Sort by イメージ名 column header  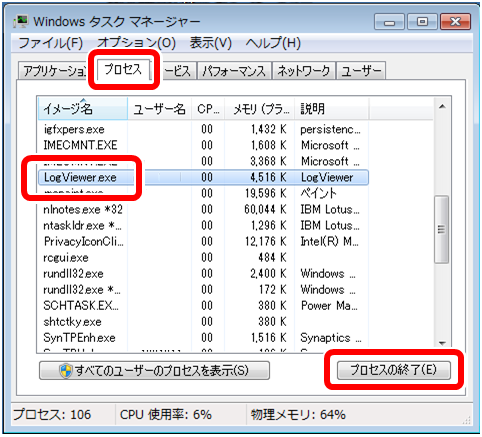(83, 108)
